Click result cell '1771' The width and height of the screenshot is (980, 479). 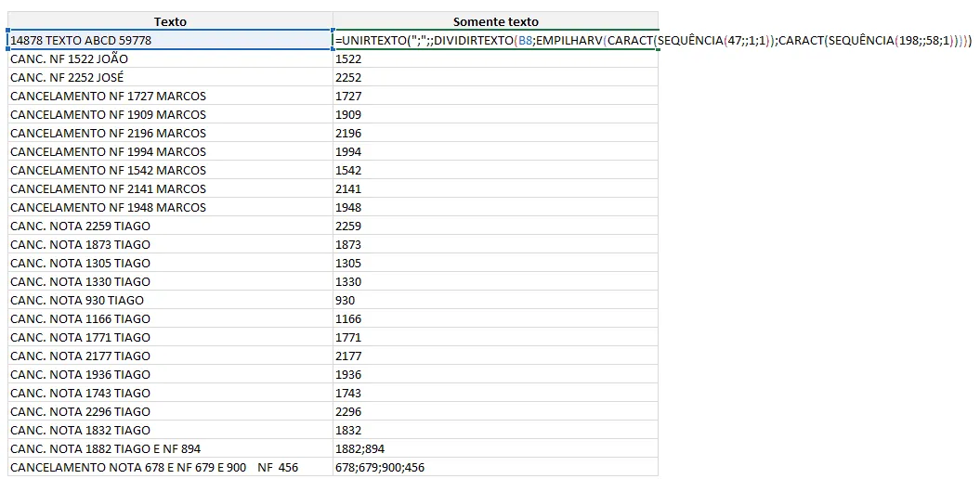coord(496,337)
